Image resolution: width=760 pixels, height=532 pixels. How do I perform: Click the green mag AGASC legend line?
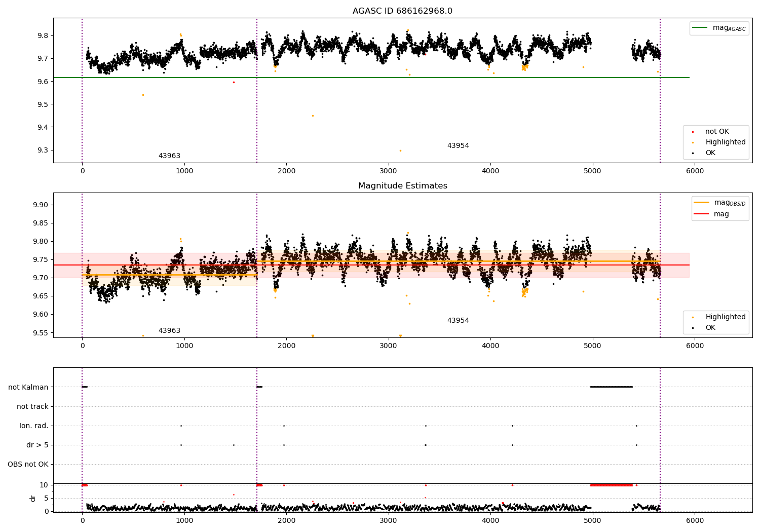(700, 28)
